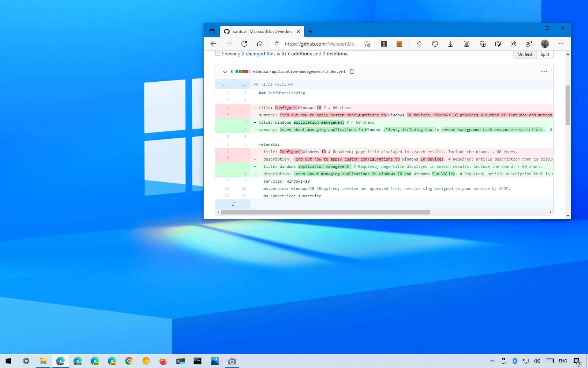Click the horizontal diff scrollbar
The image size is (588, 368).
click(x=325, y=212)
